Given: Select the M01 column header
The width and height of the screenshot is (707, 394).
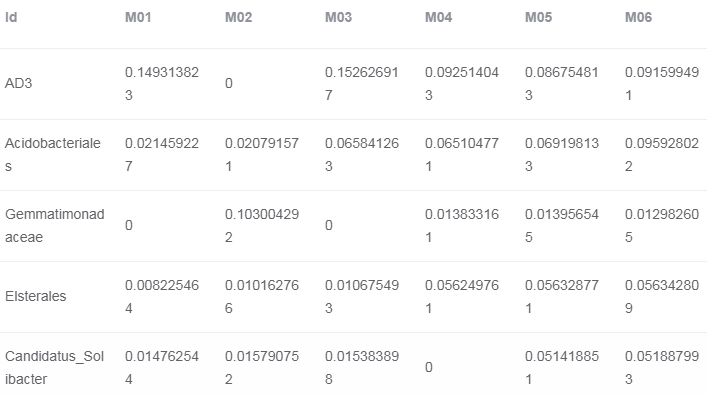Looking at the screenshot, I should (138, 17).
